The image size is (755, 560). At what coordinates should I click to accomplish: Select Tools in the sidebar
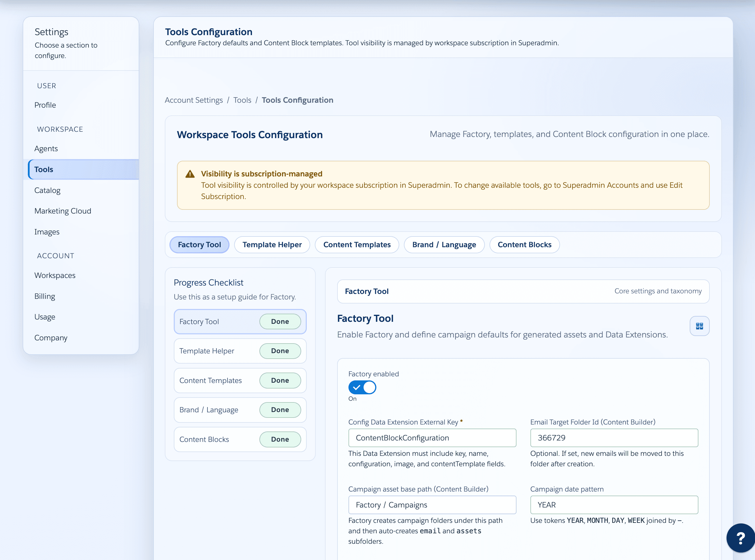(83, 169)
